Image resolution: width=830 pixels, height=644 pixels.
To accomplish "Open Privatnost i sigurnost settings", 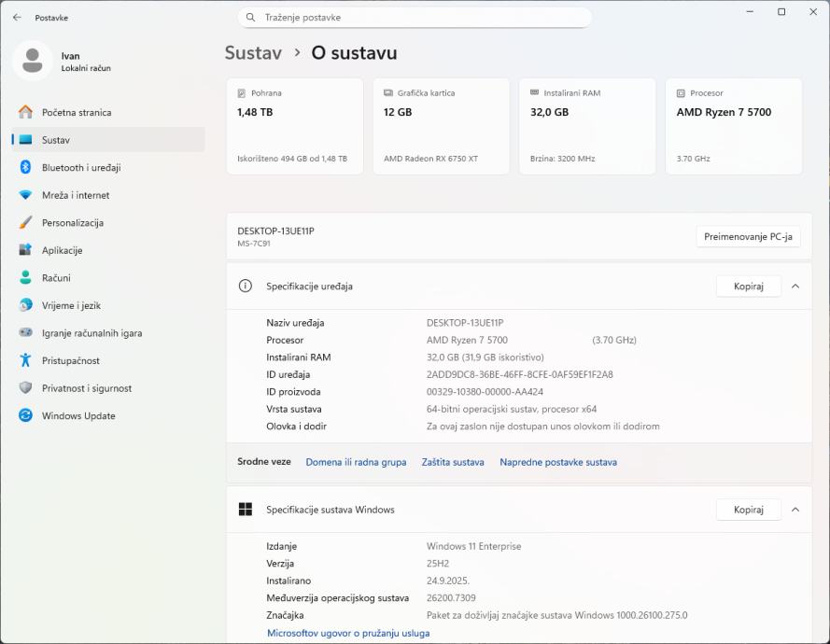I will coord(86,388).
